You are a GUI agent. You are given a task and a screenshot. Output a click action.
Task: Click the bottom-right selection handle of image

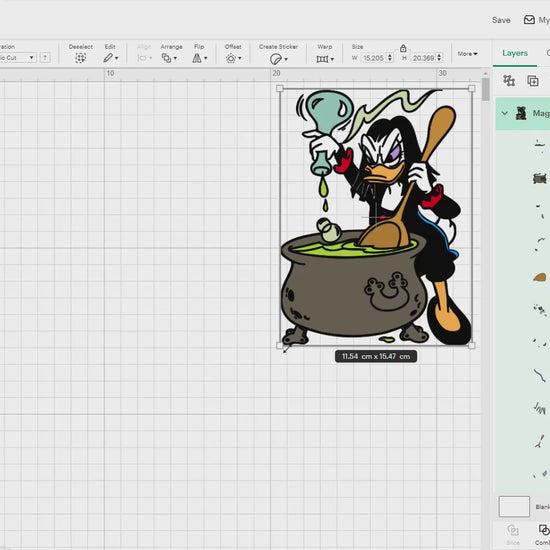coord(472,346)
